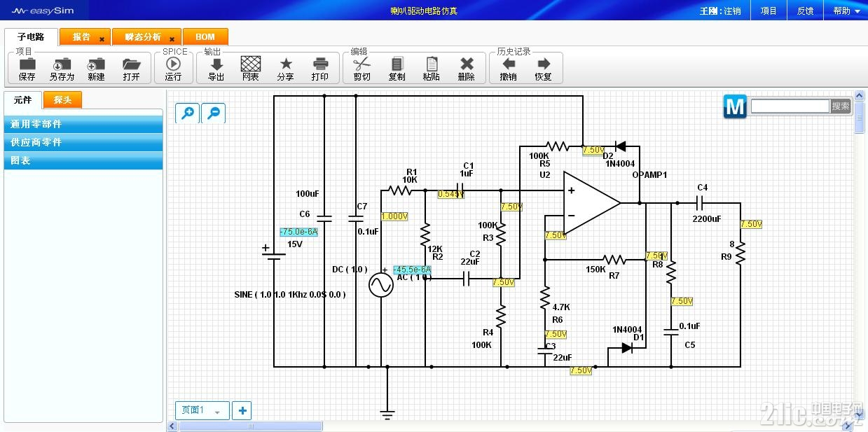Create a new project with 新建

click(96, 64)
